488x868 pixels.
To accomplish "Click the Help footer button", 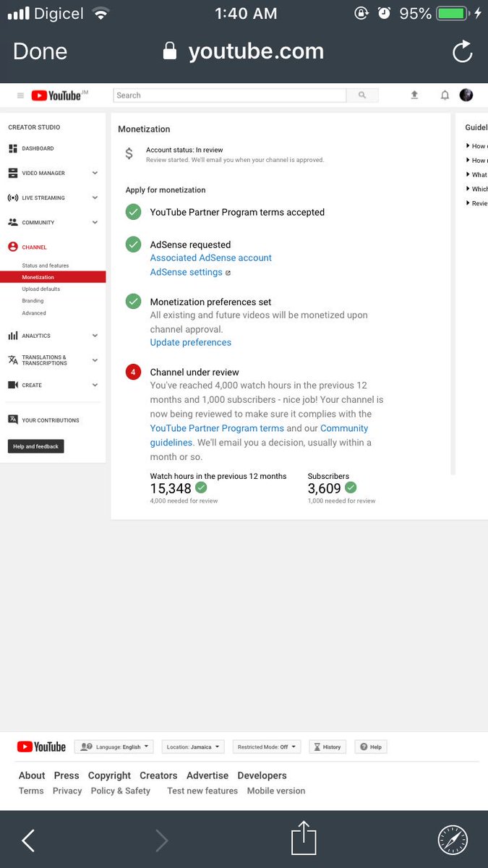I will [x=371, y=747].
